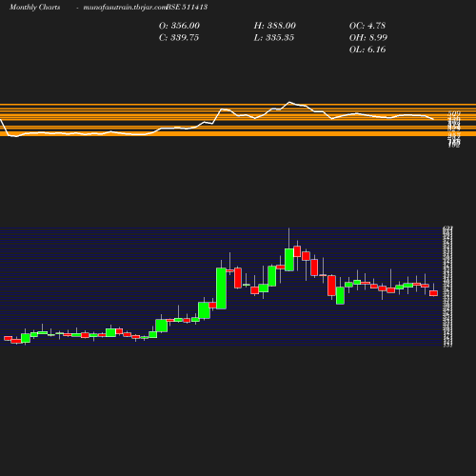The image size is (476, 476).
Task: Select the high price 'H: 388.00'
Action: (275, 26)
